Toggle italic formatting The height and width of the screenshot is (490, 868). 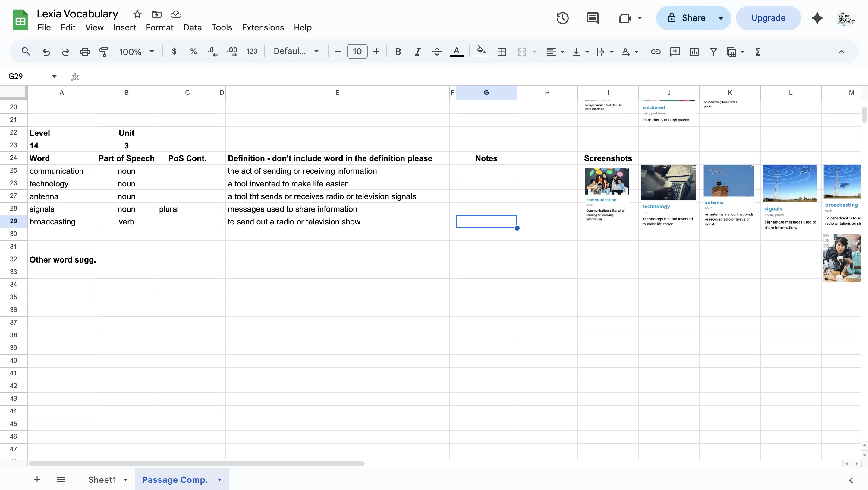click(x=417, y=51)
